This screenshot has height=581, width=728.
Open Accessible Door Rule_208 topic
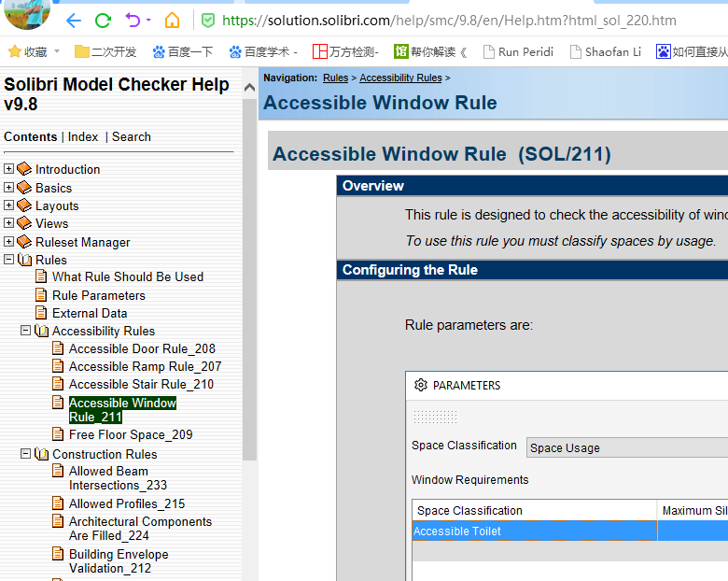click(142, 348)
